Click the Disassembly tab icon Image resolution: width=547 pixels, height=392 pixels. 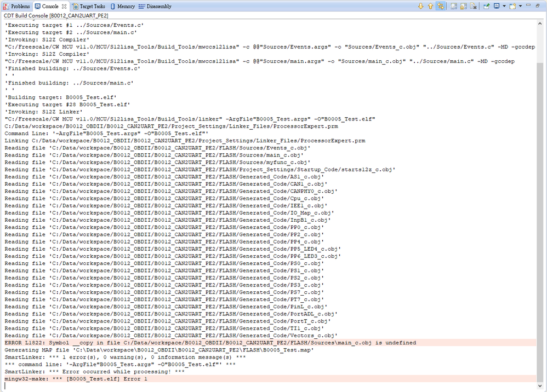click(141, 6)
